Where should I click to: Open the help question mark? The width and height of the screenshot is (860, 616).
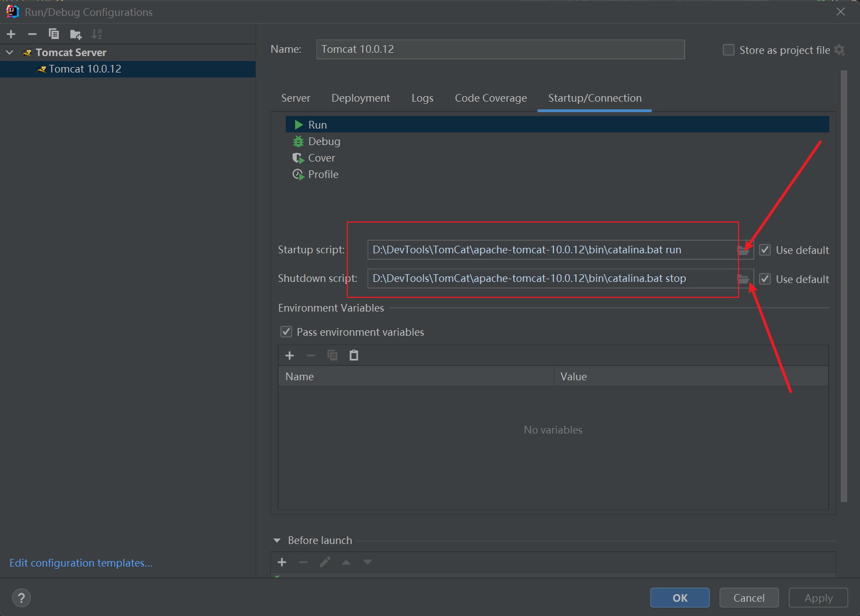[21, 598]
